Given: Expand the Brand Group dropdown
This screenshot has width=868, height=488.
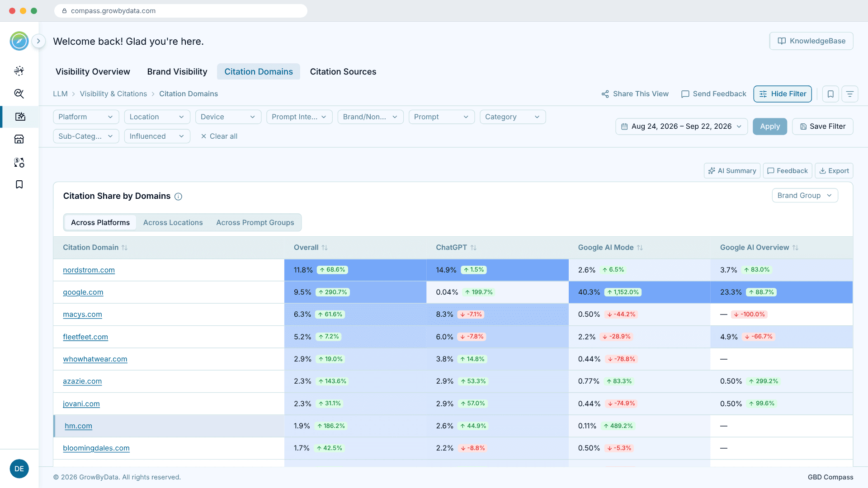Looking at the screenshot, I should [805, 196].
